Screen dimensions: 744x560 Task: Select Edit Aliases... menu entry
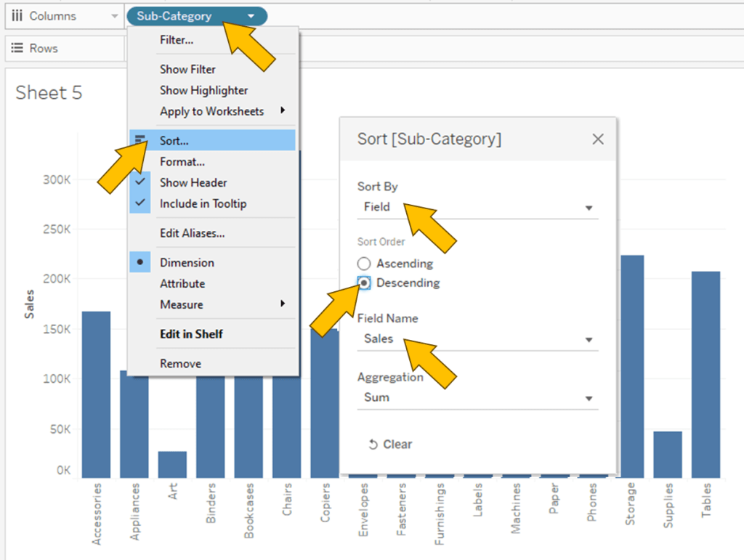coord(192,233)
